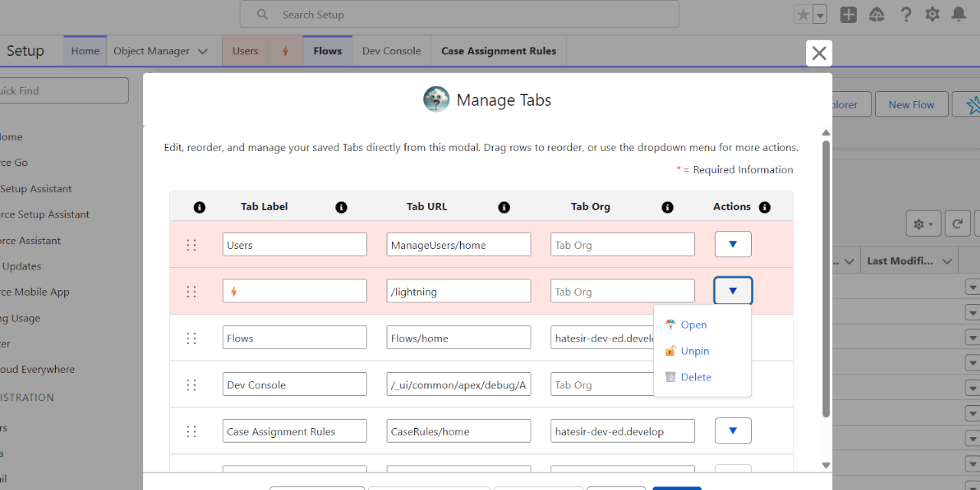Image resolution: width=980 pixels, height=490 pixels.
Task: Click the empty Tab Org field in Users row
Action: [622, 245]
